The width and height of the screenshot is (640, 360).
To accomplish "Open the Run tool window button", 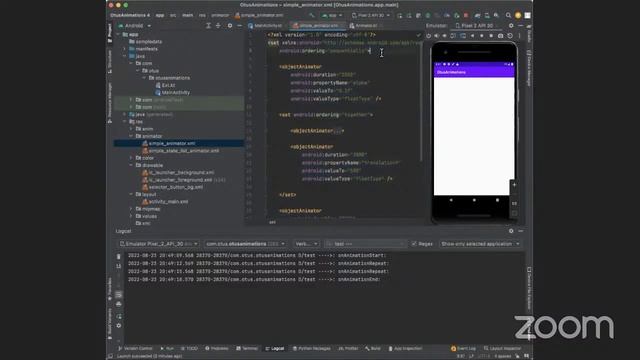I will tap(167, 348).
